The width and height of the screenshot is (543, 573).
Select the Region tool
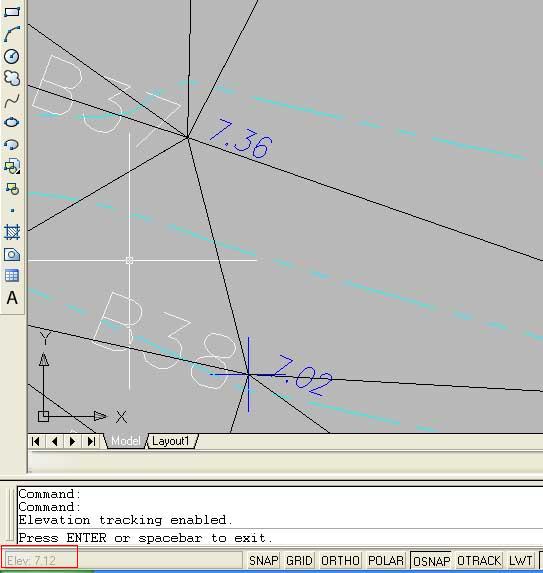coord(12,254)
